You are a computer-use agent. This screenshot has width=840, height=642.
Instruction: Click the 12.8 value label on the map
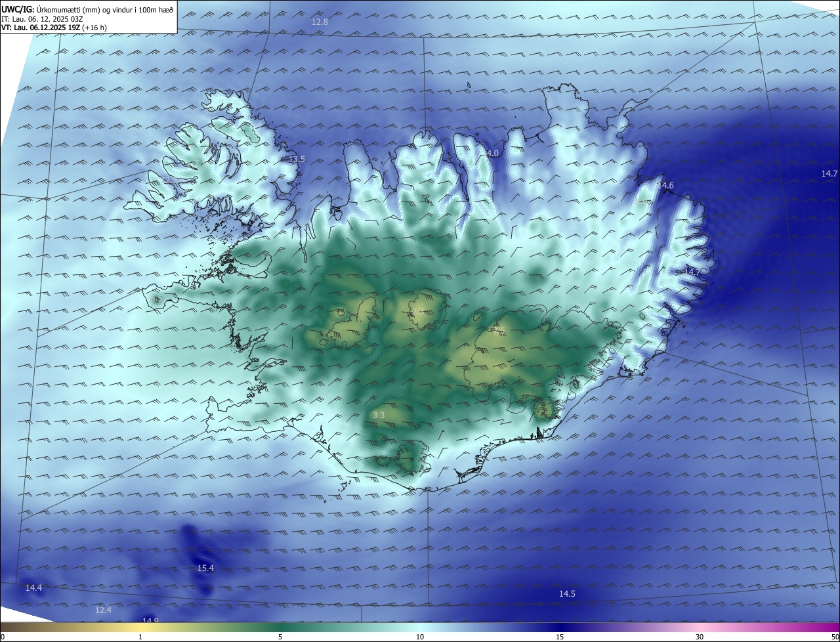click(320, 22)
